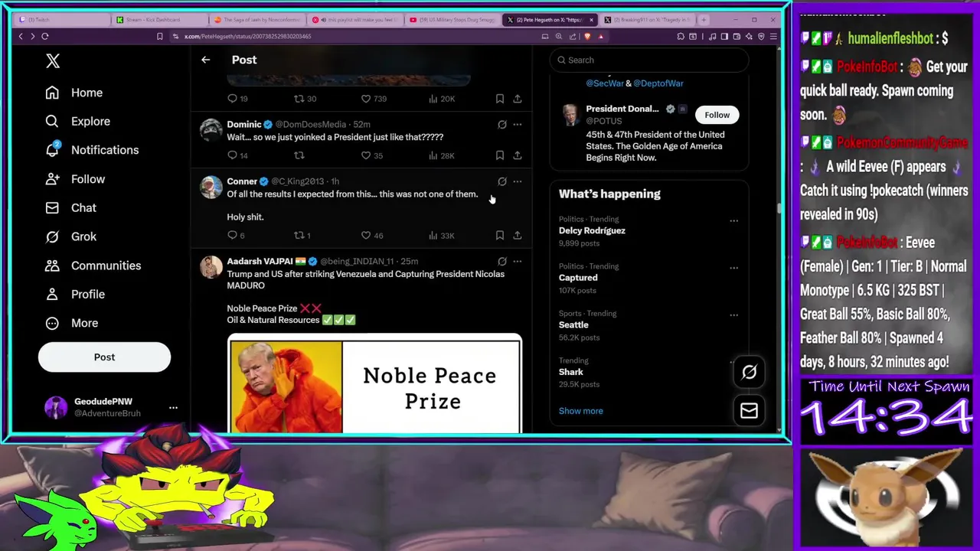Open the floating messages button

click(x=749, y=411)
